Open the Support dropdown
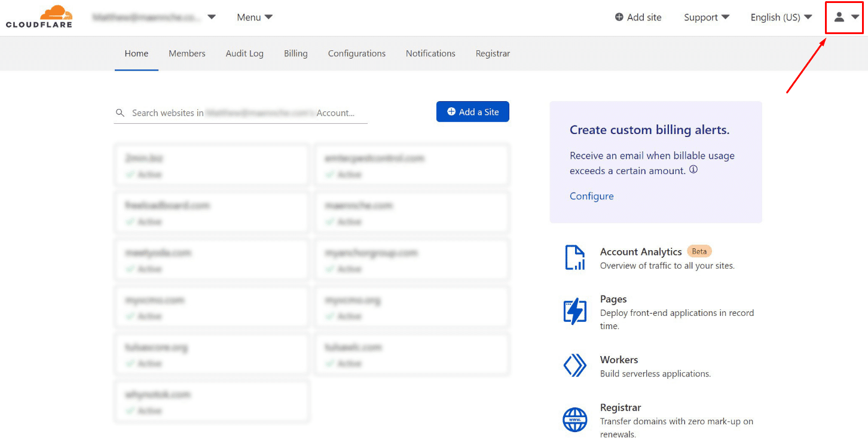This screenshot has height=441, width=868. (706, 17)
